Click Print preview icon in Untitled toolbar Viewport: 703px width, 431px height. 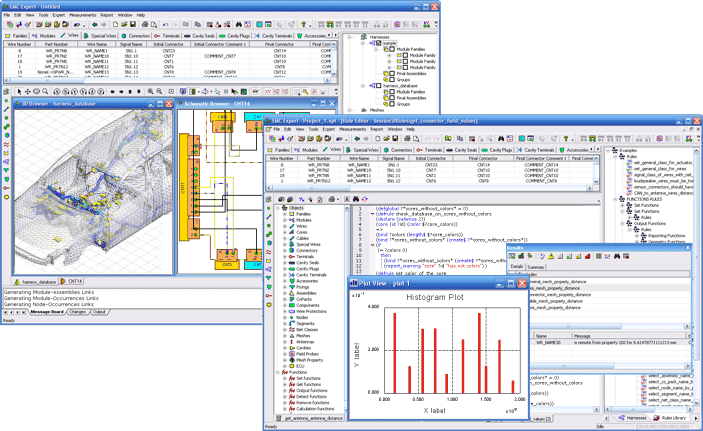click(x=154, y=25)
